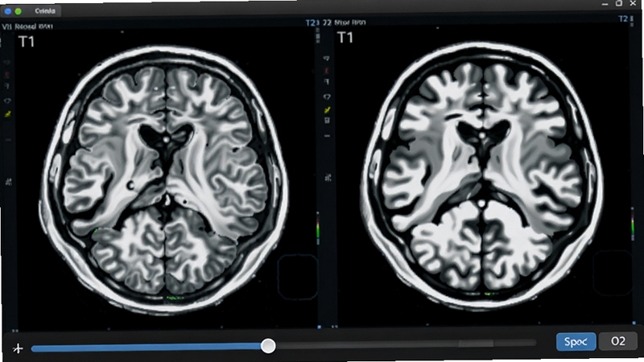Click the lasso-shaped icon above left viewer's yellow marker
Image resolution: width=644 pixels, height=362 pixels.
7,101
